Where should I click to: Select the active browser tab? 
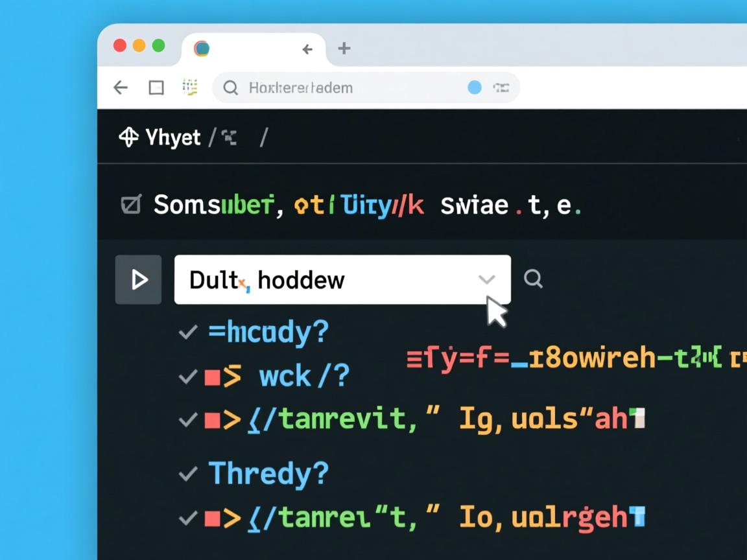[x=246, y=49]
